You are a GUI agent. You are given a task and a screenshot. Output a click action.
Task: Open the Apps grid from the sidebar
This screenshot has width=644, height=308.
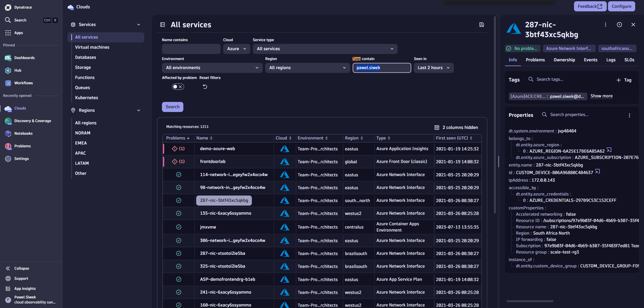click(x=18, y=33)
